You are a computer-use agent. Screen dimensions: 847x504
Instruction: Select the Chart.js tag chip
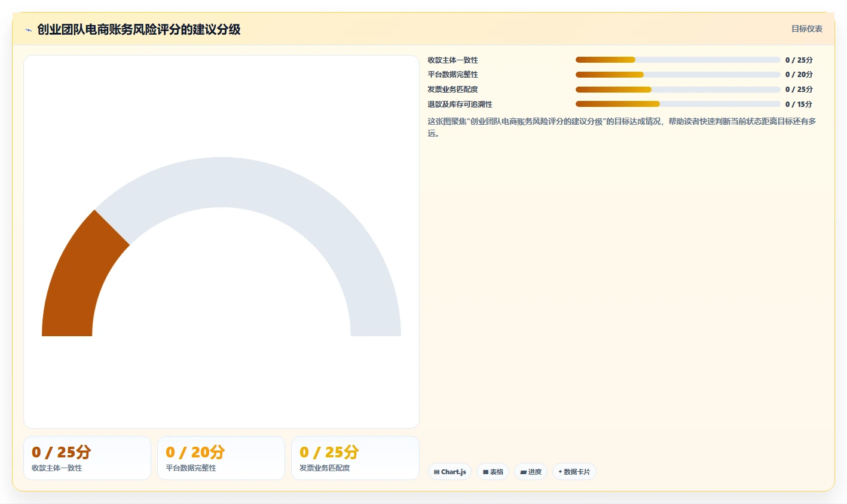click(x=450, y=472)
